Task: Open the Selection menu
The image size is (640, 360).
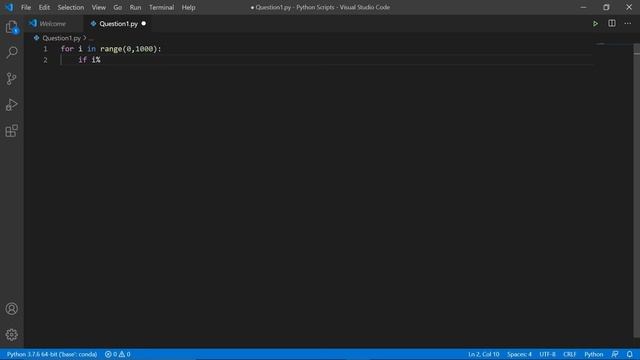Action: point(71,7)
